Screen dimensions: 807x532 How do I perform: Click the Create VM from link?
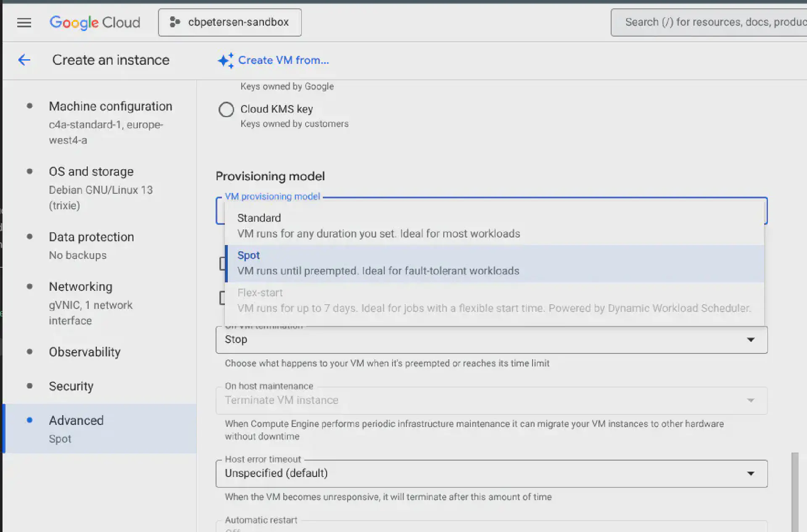coord(283,60)
